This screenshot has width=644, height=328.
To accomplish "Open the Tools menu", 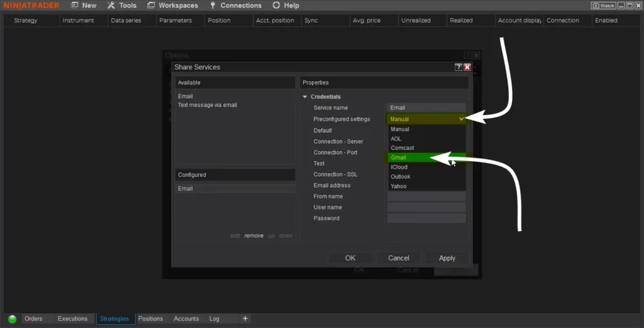I will tap(121, 5).
